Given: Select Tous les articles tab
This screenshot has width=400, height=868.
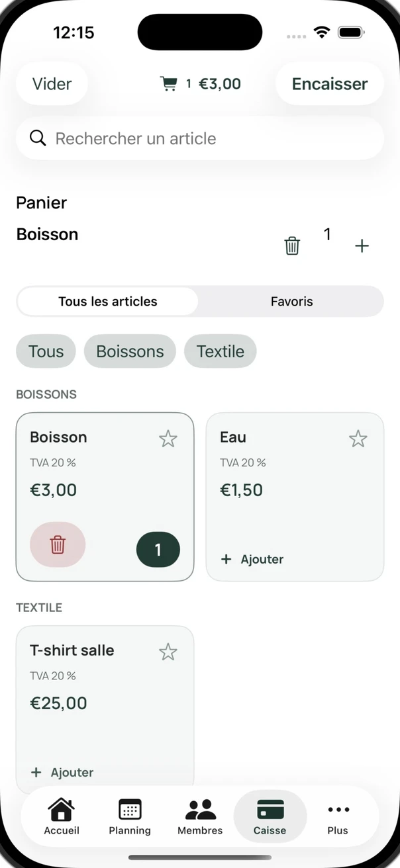Looking at the screenshot, I should coord(108,302).
